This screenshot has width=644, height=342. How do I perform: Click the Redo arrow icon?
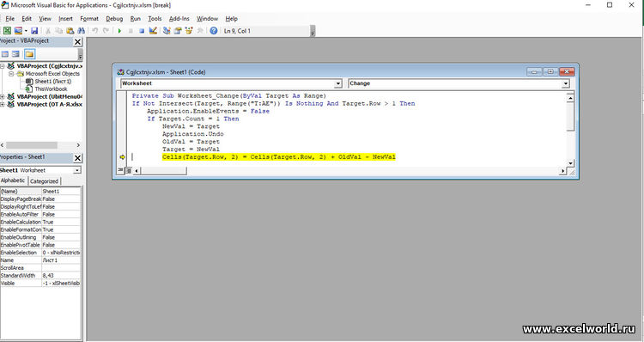106,31
